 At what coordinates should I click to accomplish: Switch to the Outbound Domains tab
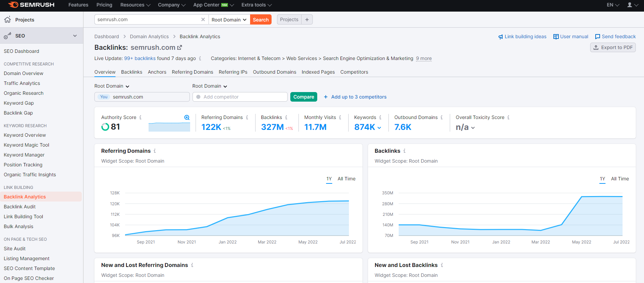pyautogui.click(x=275, y=72)
